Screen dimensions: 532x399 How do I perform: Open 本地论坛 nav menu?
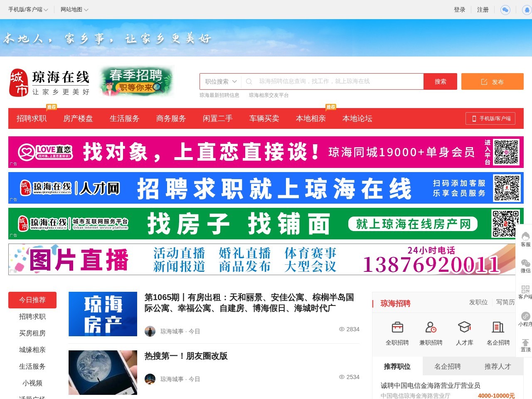[x=357, y=118]
